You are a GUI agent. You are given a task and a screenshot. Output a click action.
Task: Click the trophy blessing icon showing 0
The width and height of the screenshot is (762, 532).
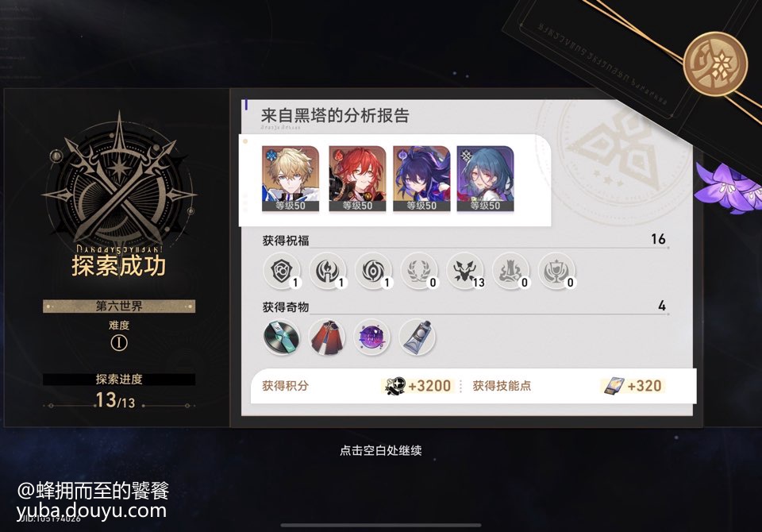pyautogui.click(x=556, y=271)
